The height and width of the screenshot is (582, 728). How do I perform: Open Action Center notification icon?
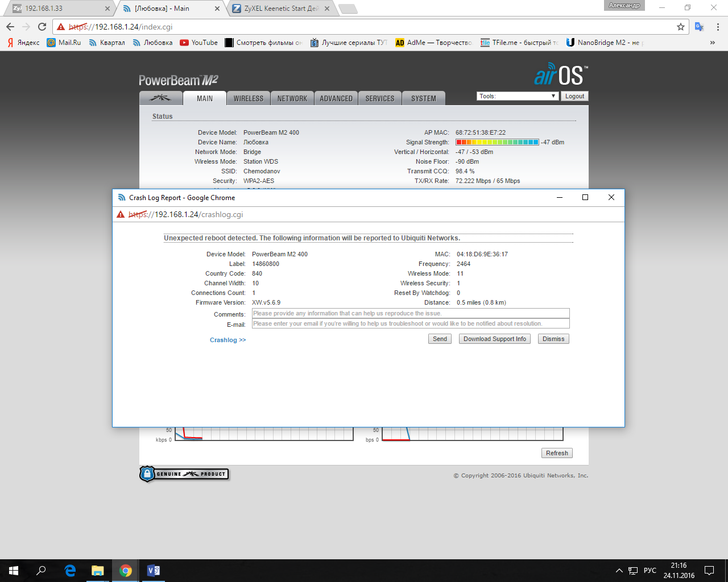point(709,571)
